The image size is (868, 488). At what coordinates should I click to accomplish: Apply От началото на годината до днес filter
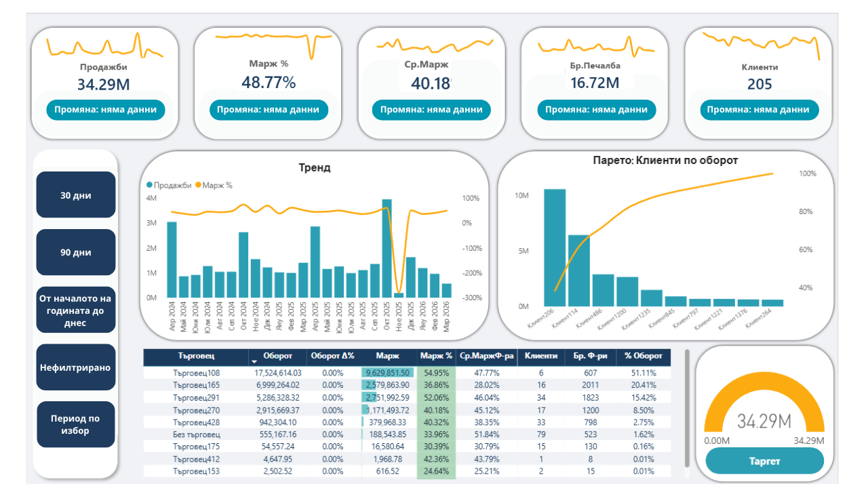point(76,310)
